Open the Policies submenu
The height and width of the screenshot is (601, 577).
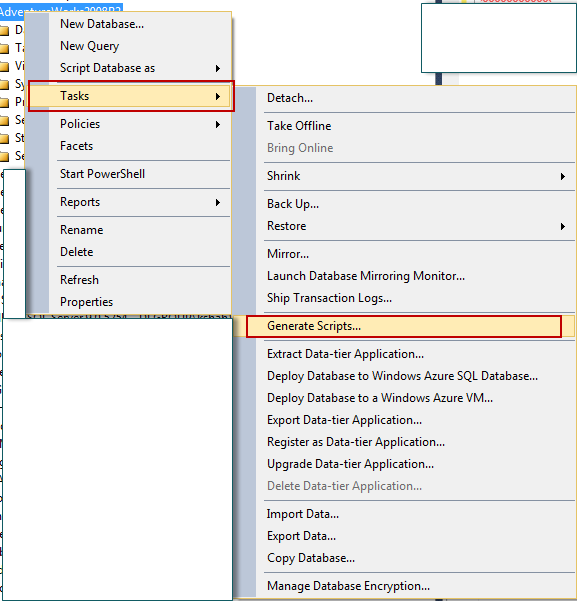80,124
